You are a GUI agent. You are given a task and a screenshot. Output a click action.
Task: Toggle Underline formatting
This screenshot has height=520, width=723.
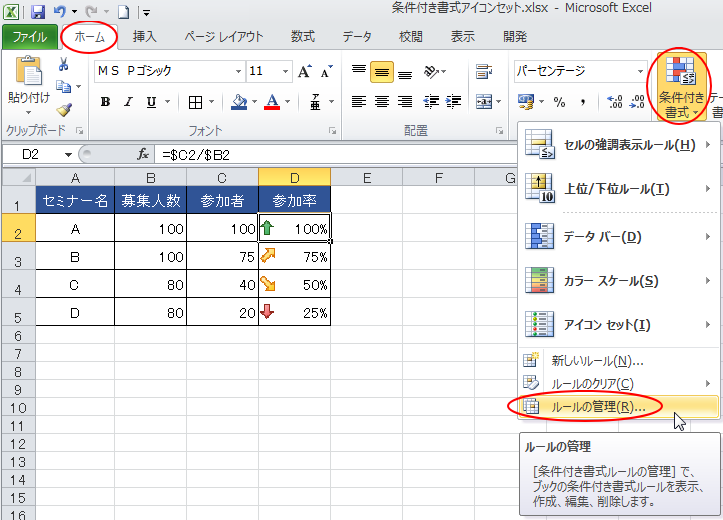pos(151,102)
